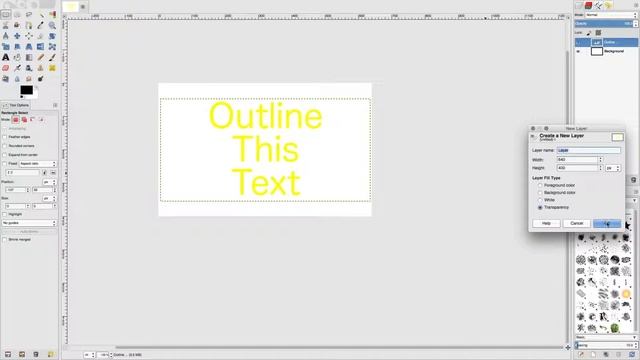Select the Scale tool
The height and width of the screenshot is (360, 640).
pyautogui.click(x=6, y=47)
